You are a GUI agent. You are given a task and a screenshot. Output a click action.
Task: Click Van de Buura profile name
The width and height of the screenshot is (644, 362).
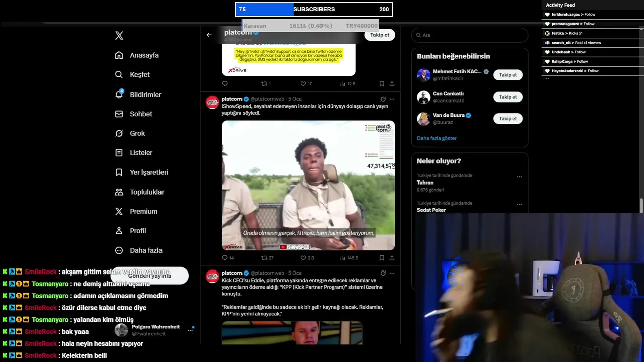pyautogui.click(x=449, y=115)
